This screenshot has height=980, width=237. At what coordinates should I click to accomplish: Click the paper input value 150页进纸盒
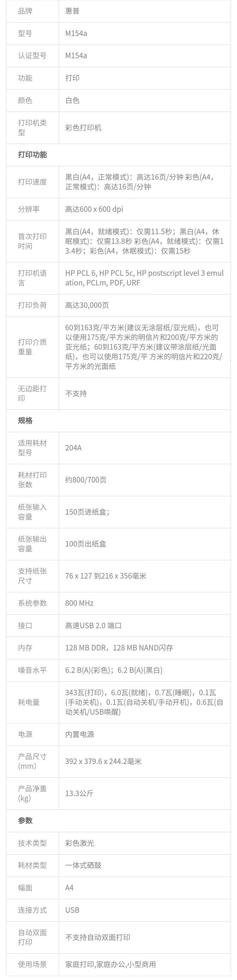tap(87, 512)
